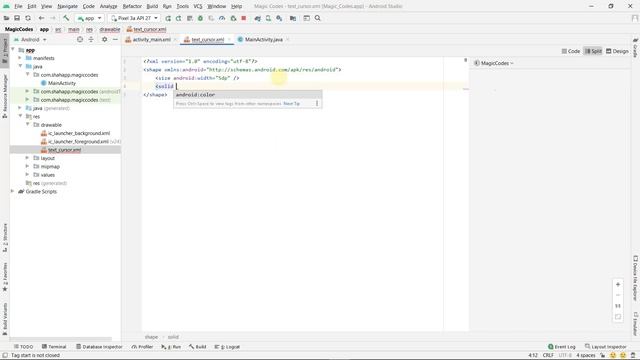Open the Event Log

coord(562,347)
